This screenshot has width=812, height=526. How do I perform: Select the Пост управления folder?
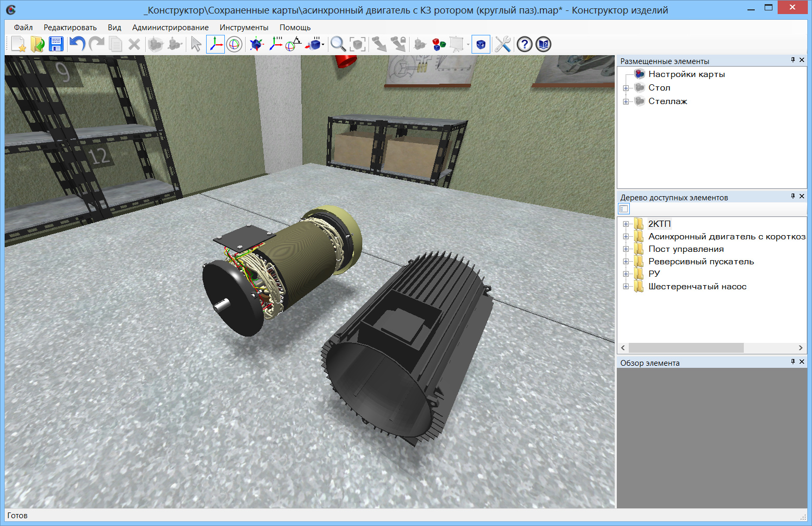point(686,249)
